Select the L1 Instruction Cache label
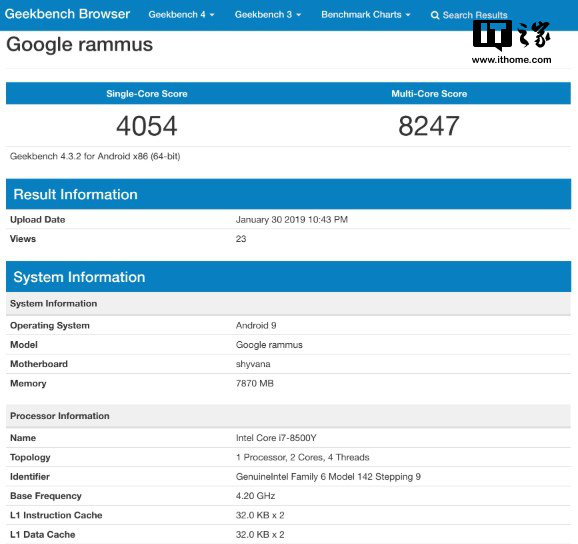The image size is (578, 544). coord(56,515)
